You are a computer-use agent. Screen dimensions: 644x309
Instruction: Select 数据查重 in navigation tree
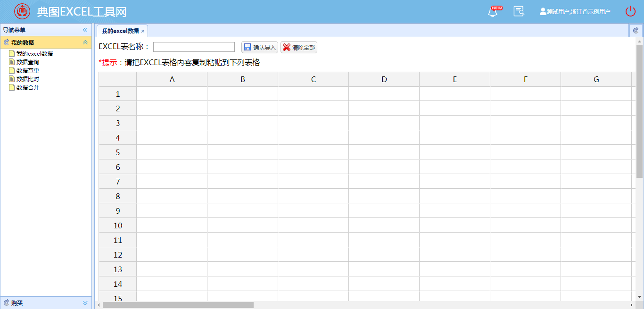click(28, 71)
